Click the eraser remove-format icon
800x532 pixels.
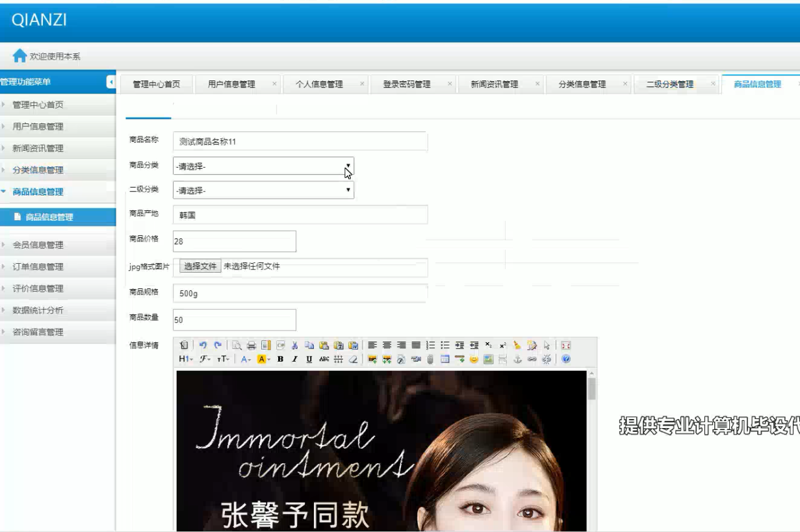click(x=353, y=359)
